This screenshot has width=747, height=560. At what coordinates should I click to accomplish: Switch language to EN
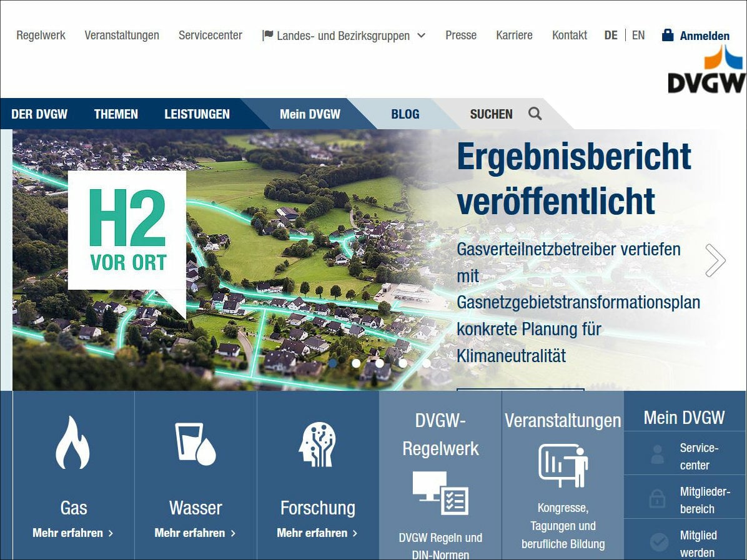point(638,35)
